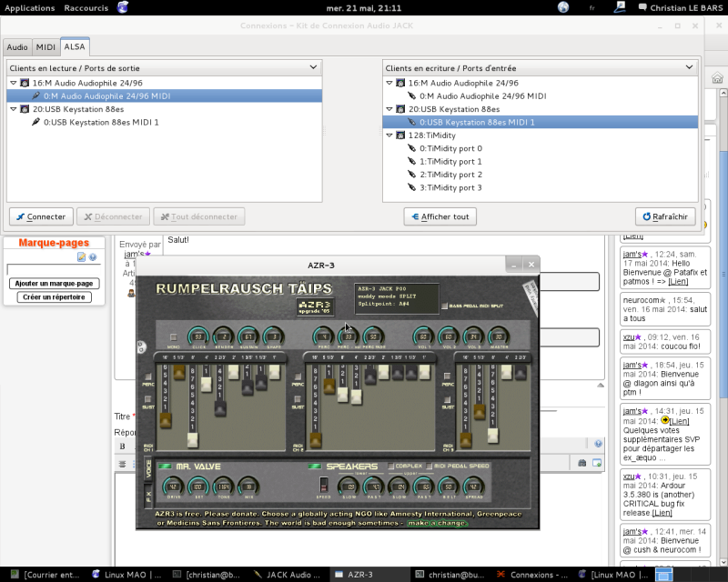Click the Rafraîchir button
The image size is (728, 582).
click(665, 216)
